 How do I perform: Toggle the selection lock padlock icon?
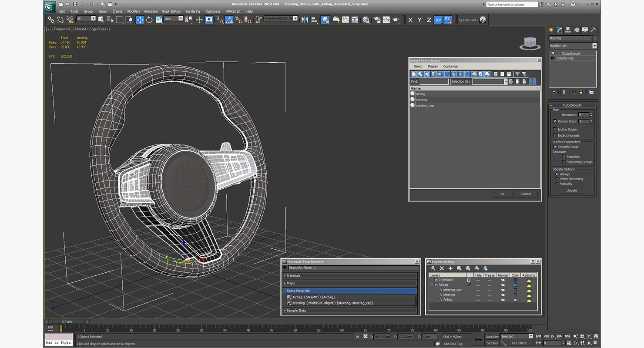(x=358, y=336)
